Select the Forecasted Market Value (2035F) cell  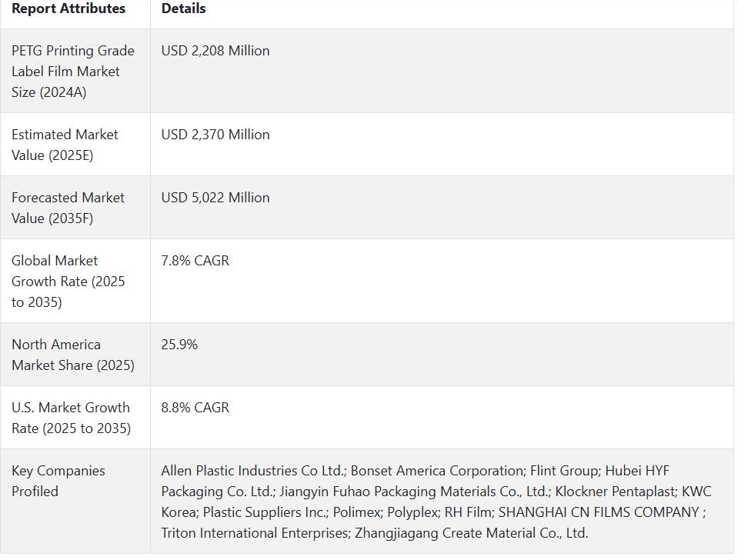[x=75, y=208]
